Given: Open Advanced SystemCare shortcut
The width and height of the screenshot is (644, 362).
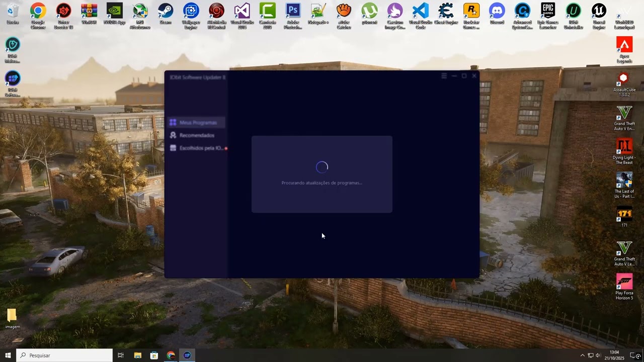Looking at the screenshot, I should click(522, 16).
